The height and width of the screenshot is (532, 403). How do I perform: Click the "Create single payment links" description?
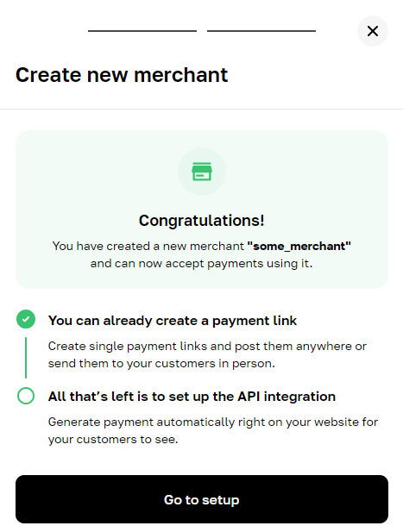click(x=207, y=354)
